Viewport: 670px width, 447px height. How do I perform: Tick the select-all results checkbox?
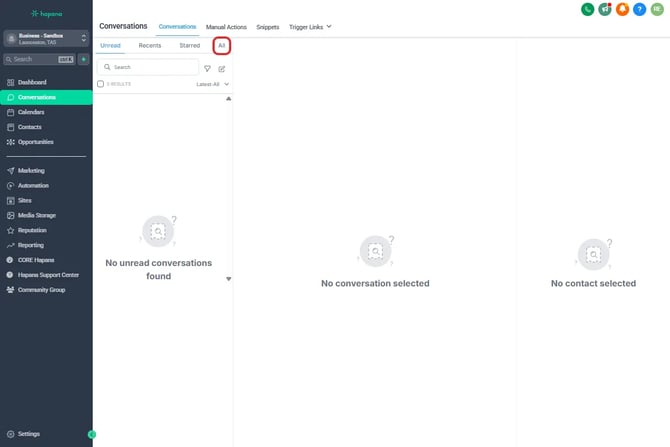[100, 84]
